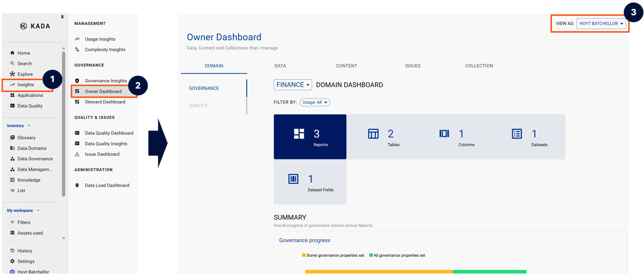The height and width of the screenshot is (275, 644).
Task: Open the FINANCE domain dropdown
Action: pyautogui.click(x=293, y=85)
